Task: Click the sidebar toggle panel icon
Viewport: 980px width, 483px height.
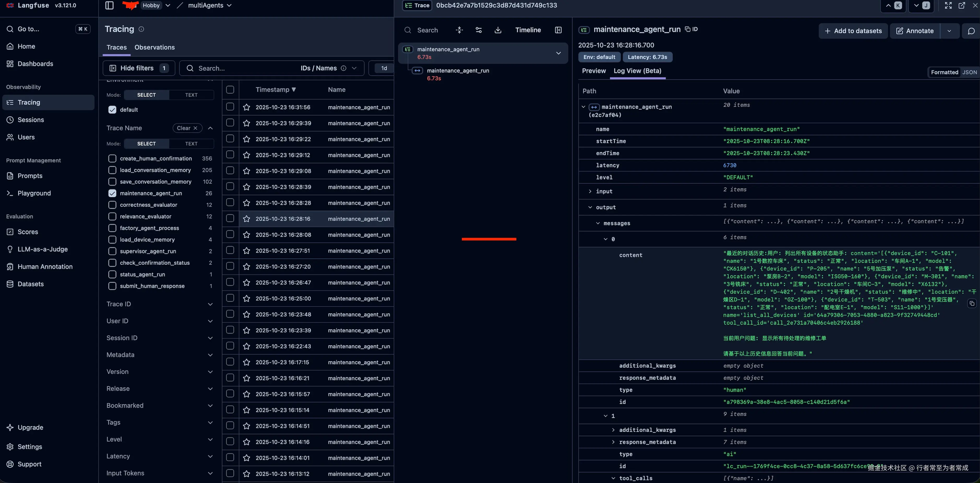Action: pos(109,5)
